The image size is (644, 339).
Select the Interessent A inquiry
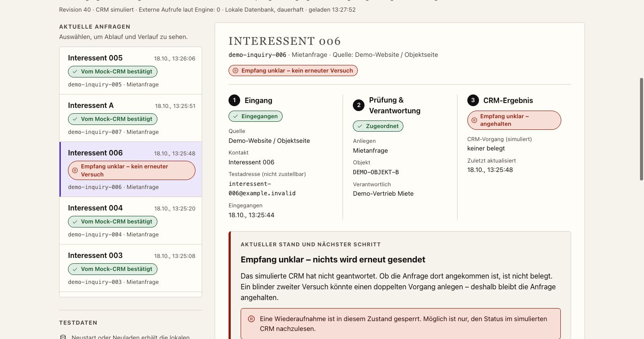[131, 118]
